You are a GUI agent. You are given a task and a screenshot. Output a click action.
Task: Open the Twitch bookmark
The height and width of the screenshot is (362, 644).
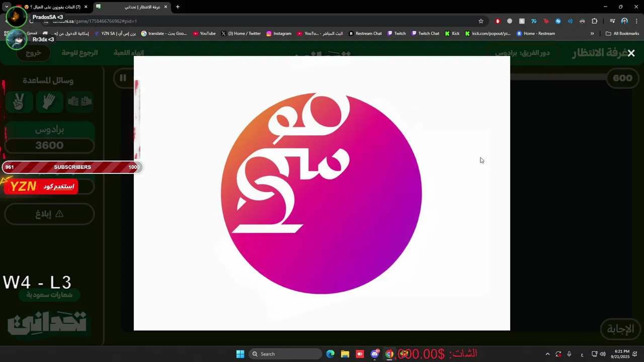click(396, 34)
